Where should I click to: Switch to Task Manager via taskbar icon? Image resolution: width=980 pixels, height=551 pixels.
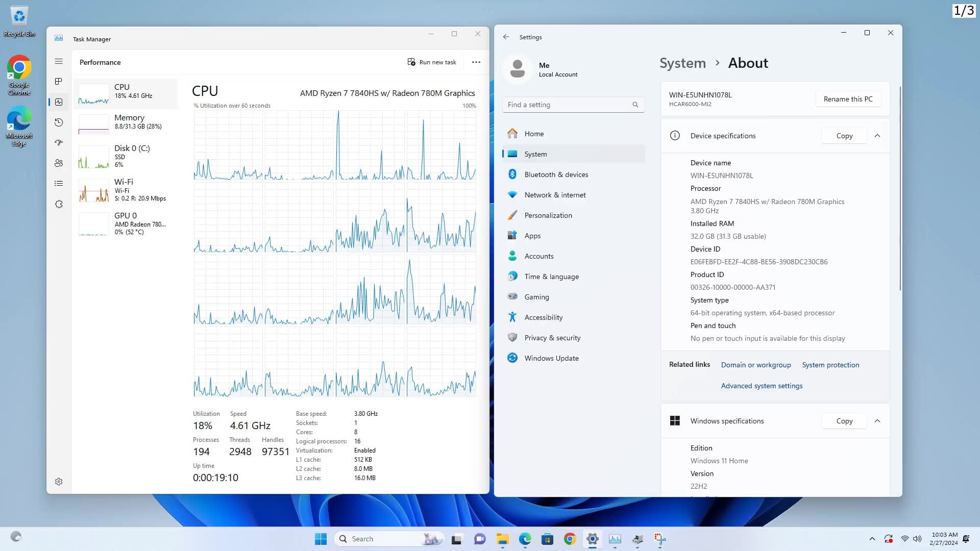tap(615, 539)
